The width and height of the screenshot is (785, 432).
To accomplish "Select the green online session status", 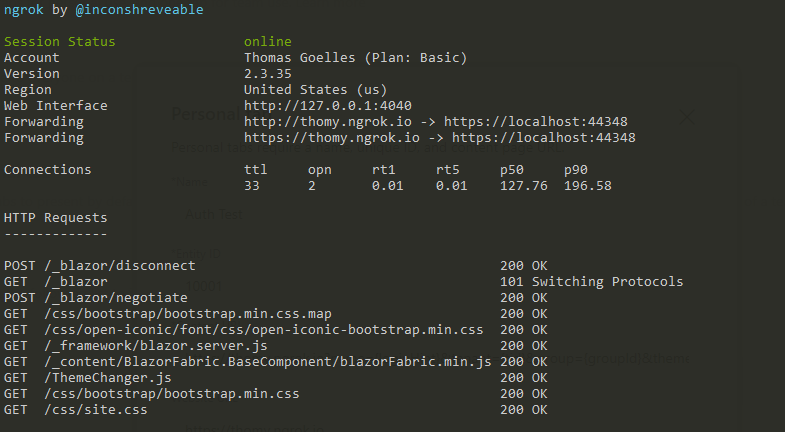I will (x=267, y=42).
